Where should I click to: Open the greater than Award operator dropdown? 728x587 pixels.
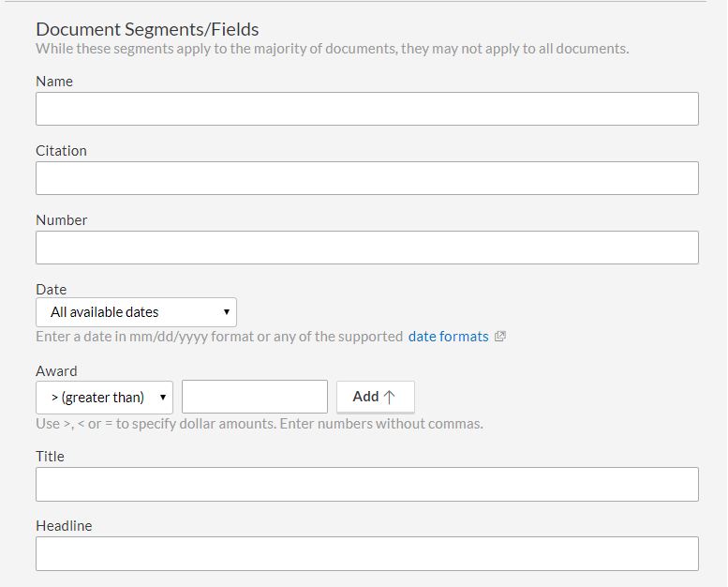104,398
